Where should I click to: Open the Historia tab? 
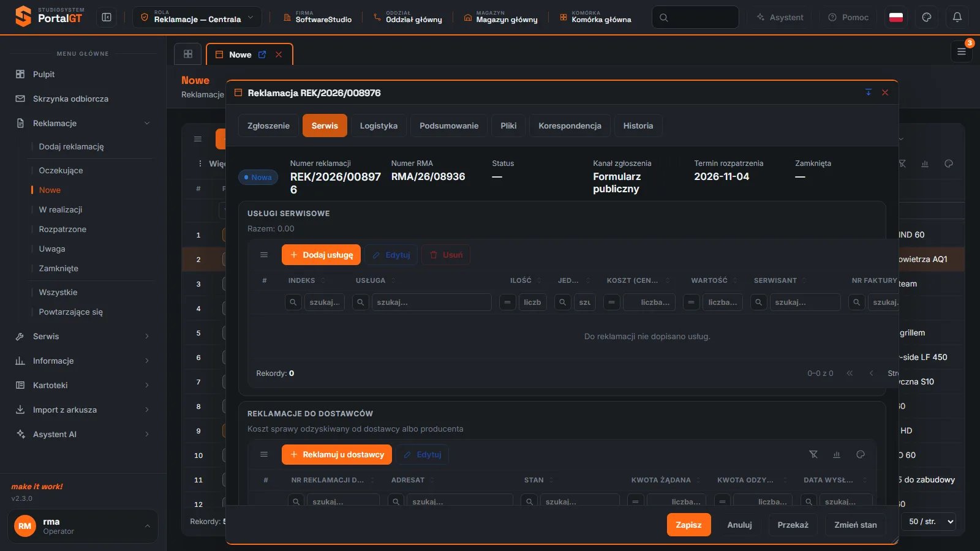638,126
